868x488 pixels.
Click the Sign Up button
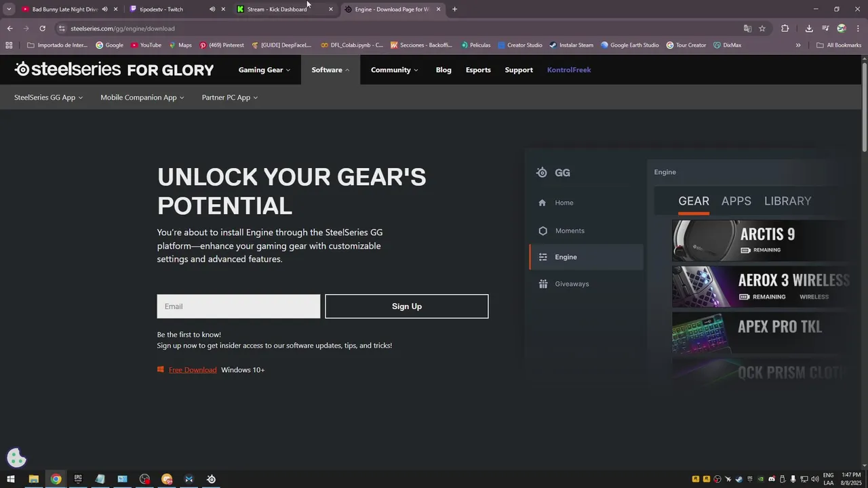tap(407, 306)
